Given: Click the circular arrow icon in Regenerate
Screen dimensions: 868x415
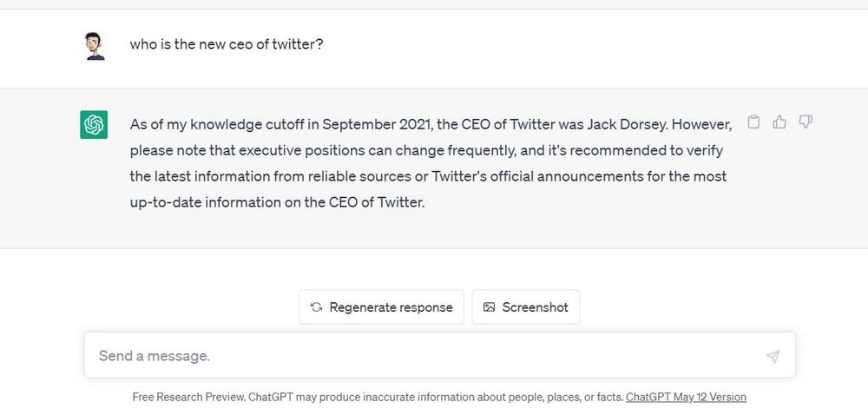Looking at the screenshot, I should [316, 307].
